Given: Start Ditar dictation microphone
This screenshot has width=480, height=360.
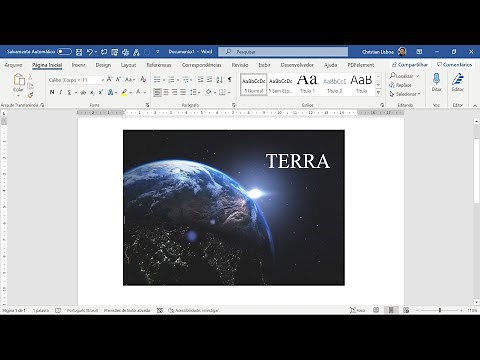Looking at the screenshot, I should coord(436,83).
